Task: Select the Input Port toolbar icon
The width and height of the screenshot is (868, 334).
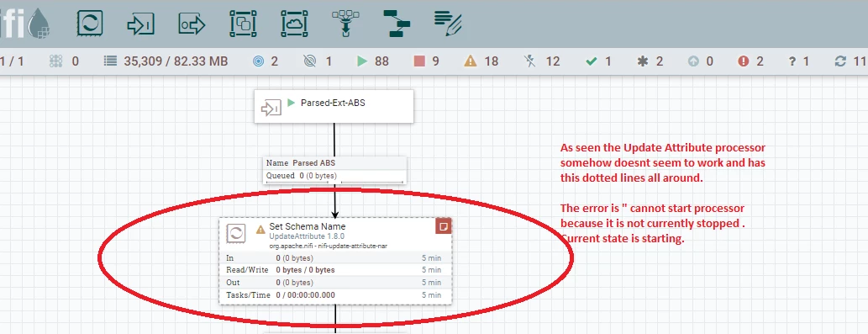Action: (x=140, y=24)
